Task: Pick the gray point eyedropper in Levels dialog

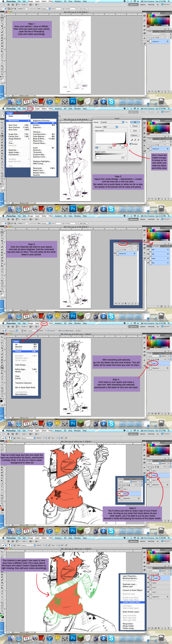Action: click(x=135, y=140)
